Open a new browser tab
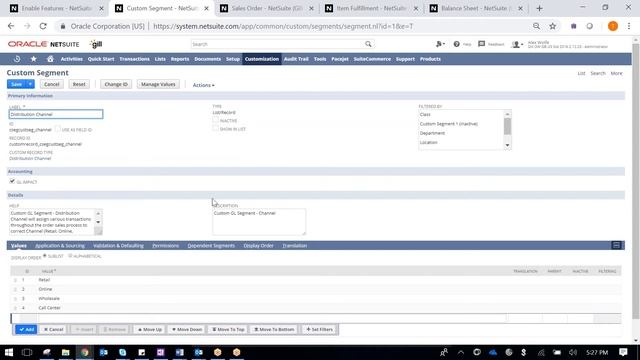This screenshot has width=640, height=360. pyautogui.click(x=540, y=8)
